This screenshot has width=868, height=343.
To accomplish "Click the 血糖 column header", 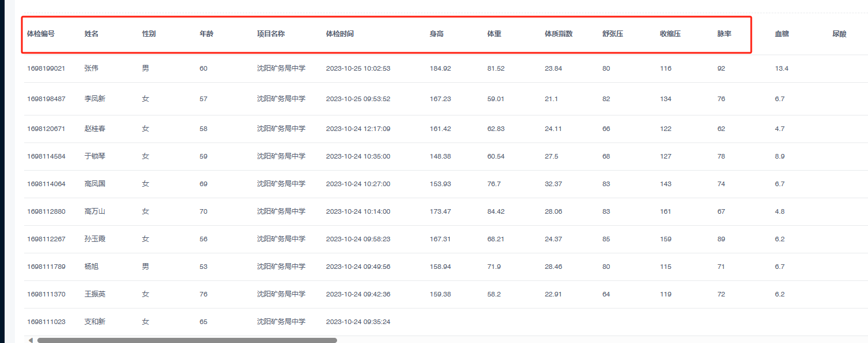I will point(782,34).
